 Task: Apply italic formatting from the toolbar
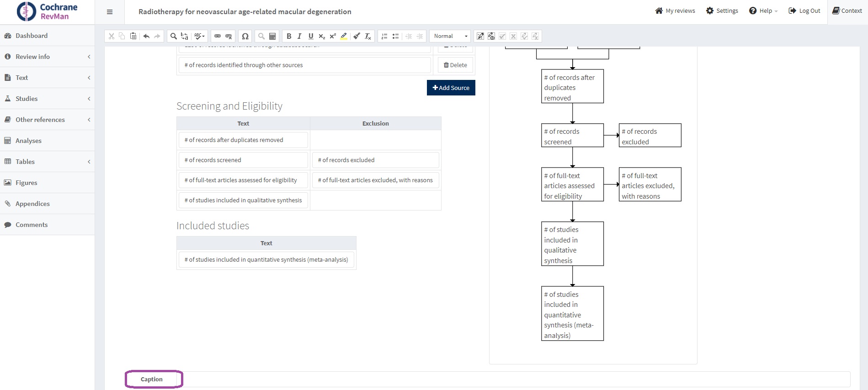click(x=300, y=36)
